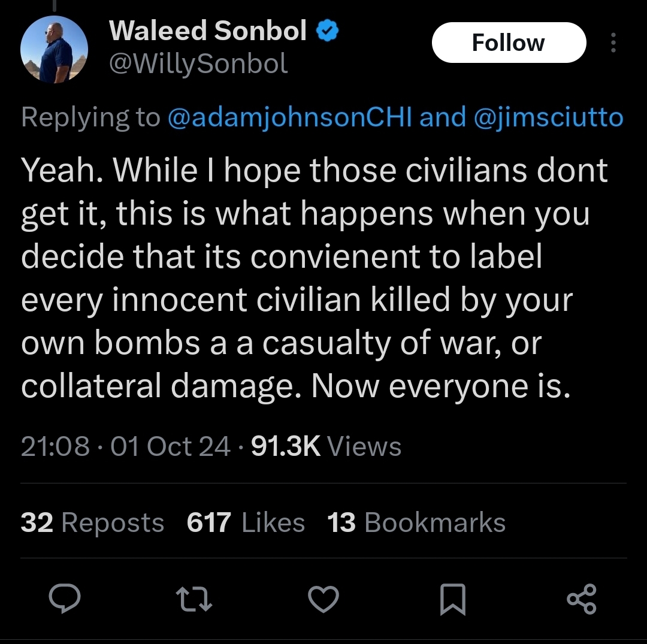
Task: Open the 13 Bookmarks count
Action: tap(416, 522)
